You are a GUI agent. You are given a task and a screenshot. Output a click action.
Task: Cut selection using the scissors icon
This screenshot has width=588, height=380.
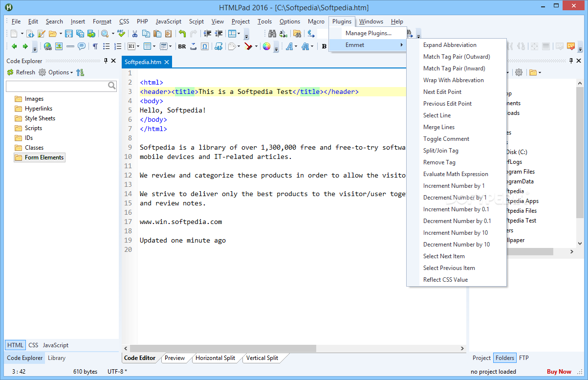[x=135, y=34]
